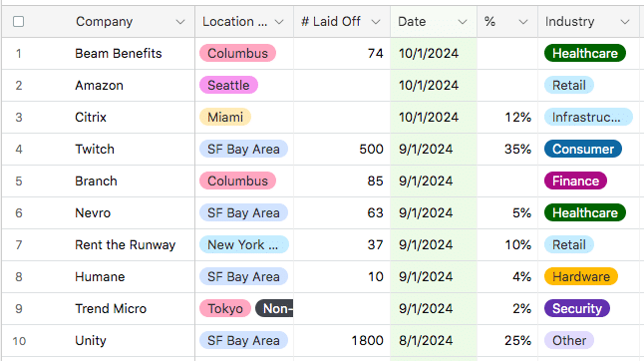Image resolution: width=644 pixels, height=361 pixels.
Task: Click SF Bay Area tag in Twitch row
Action: 243,149
